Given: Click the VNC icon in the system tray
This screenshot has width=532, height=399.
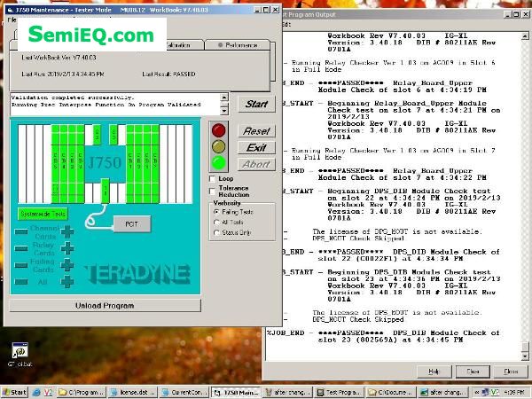Looking at the screenshot, I should [x=495, y=393].
